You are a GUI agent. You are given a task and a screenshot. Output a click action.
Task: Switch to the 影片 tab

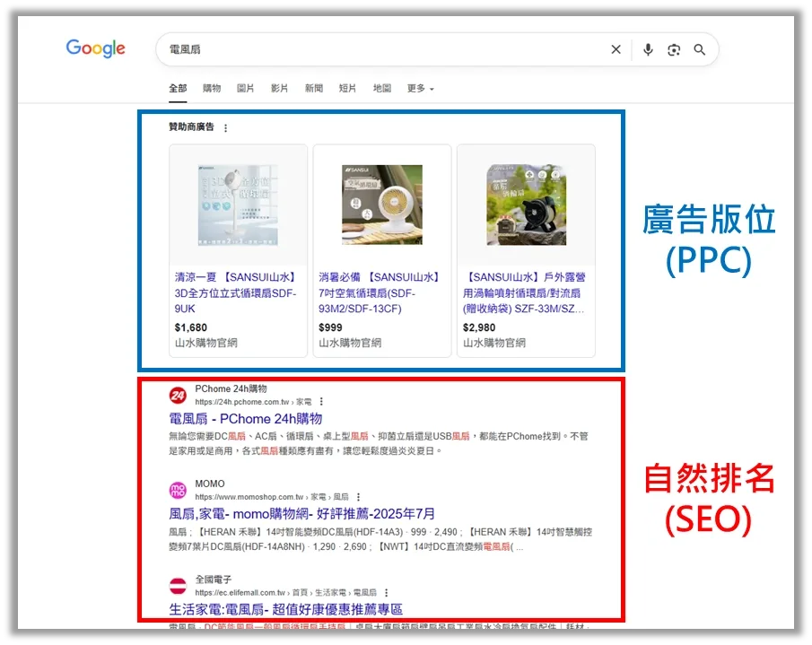(x=280, y=89)
